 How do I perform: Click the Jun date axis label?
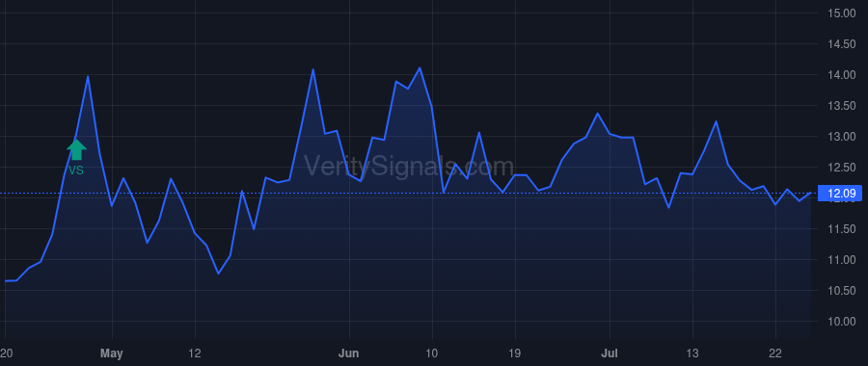tap(349, 353)
